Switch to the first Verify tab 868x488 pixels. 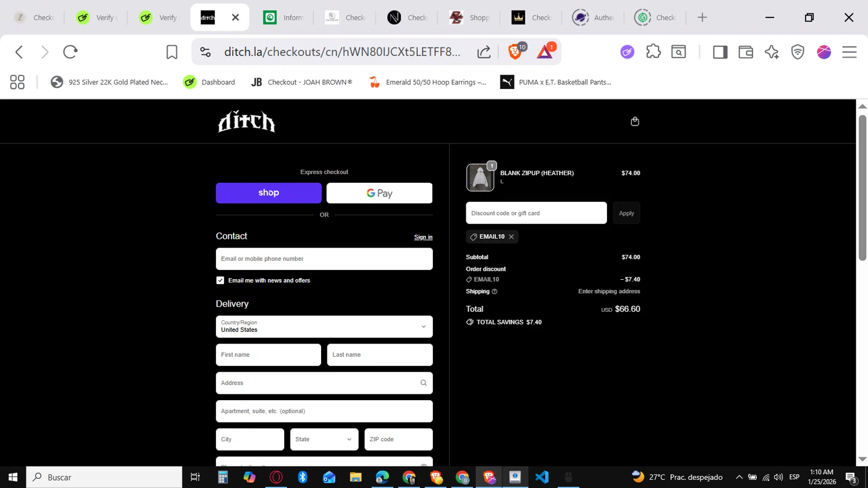[97, 17]
